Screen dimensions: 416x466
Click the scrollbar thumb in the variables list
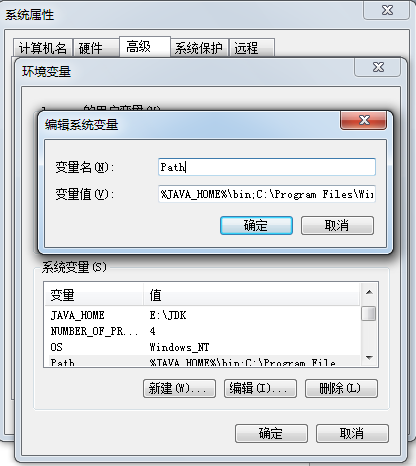(369, 313)
